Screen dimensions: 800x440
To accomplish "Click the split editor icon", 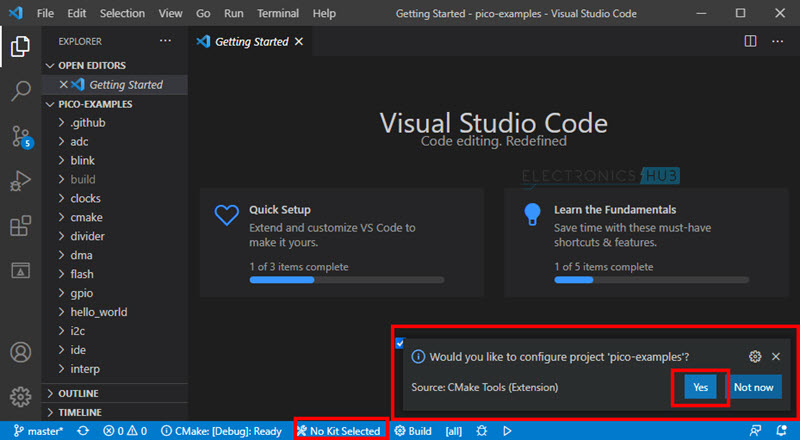I will pyautogui.click(x=750, y=42).
